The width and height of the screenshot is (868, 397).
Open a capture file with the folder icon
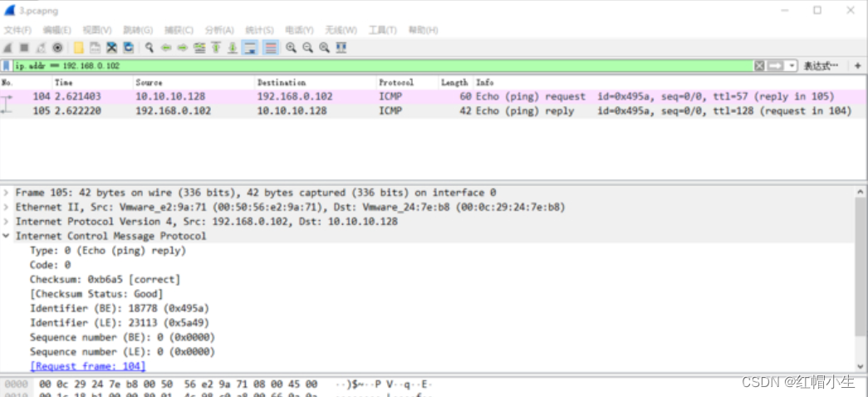(78, 47)
